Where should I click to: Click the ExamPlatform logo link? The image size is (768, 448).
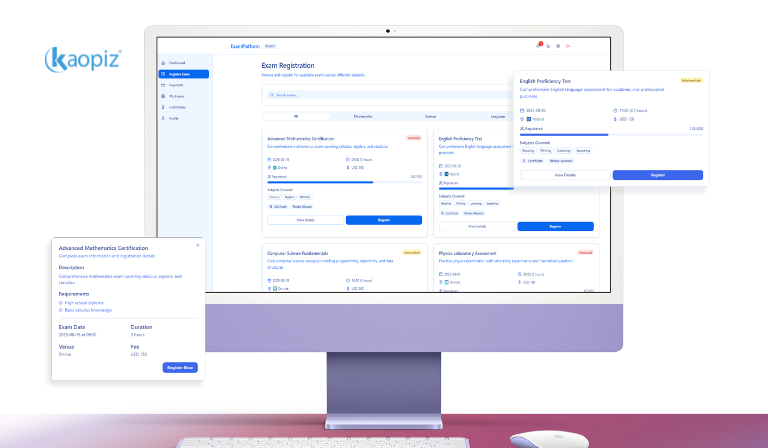pyautogui.click(x=245, y=46)
